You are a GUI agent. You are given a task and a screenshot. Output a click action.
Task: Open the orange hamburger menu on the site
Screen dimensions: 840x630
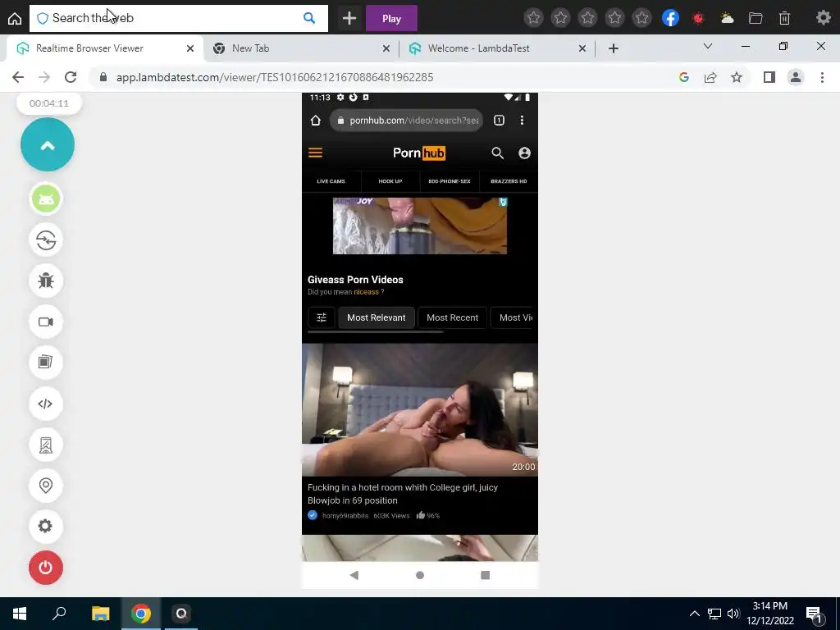[x=316, y=153]
